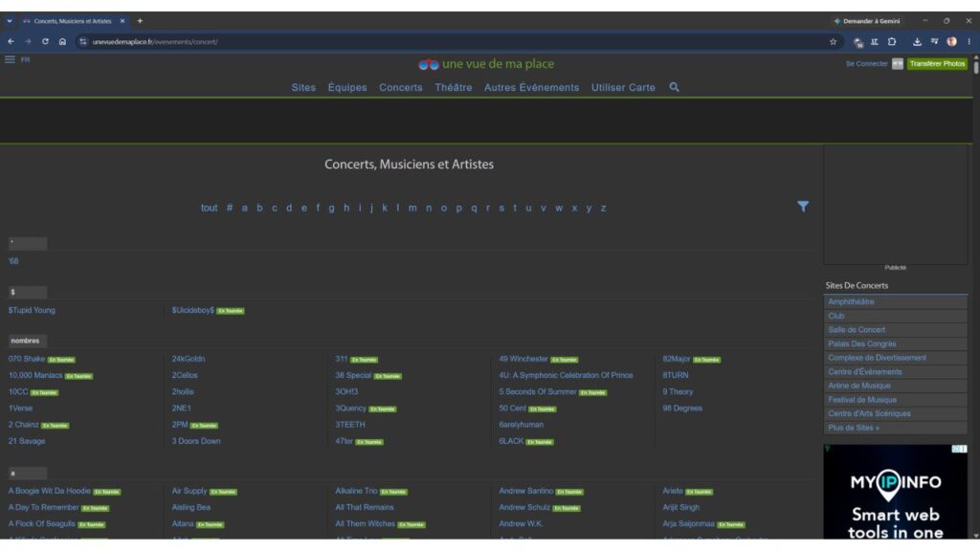This screenshot has height=551, width=980.
Task: Filter artists by letter z
Action: point(603,208)
